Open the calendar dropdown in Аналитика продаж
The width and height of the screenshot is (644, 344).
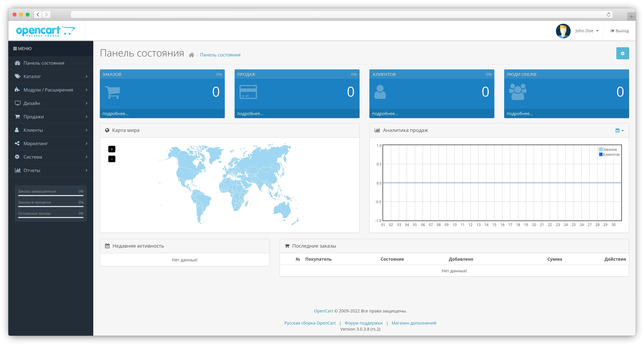click(619, 130)
